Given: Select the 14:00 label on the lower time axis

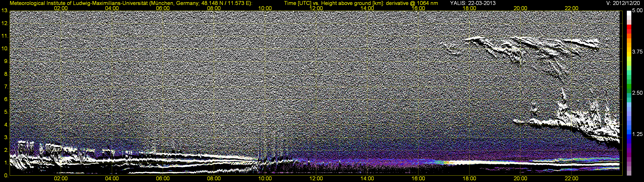Looking at the screenshot, I should pos(367,179).
